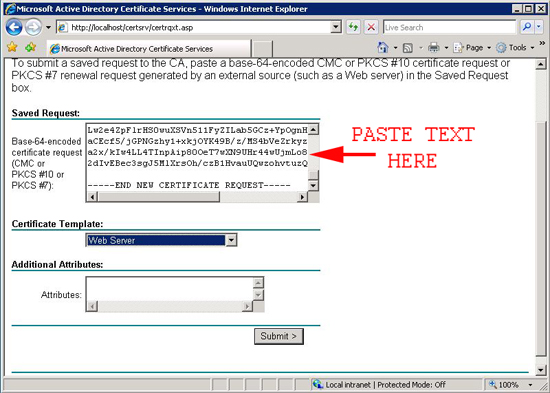
Task: Open the Page menu
Action: (x=472, y=47)
